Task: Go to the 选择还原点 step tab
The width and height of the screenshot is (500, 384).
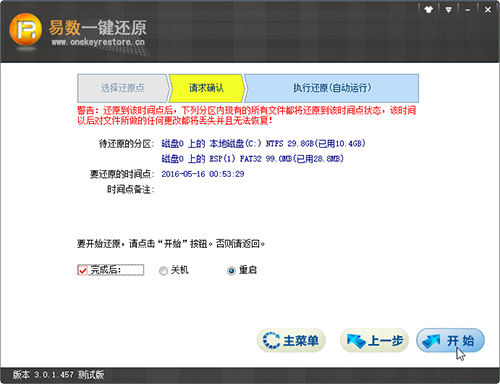Action: pyautogui.click(x=122, y=88)
